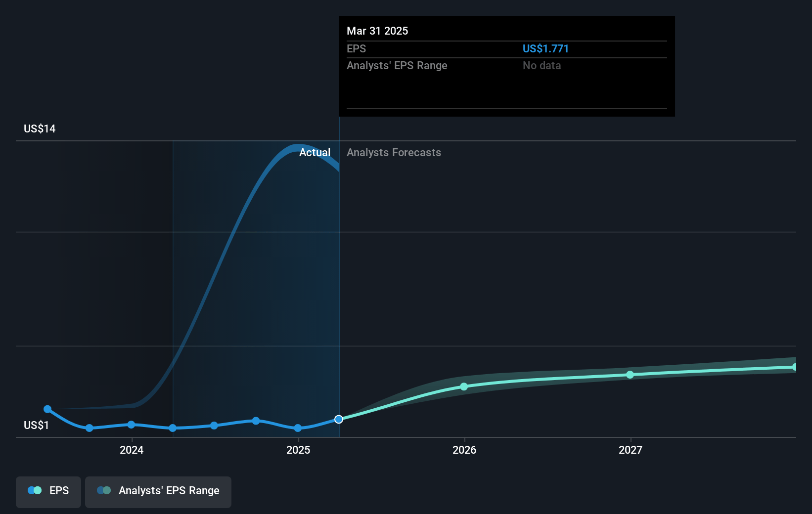Click the 2026 x-axis label
The image size is (812, 514).
[464, 450]
